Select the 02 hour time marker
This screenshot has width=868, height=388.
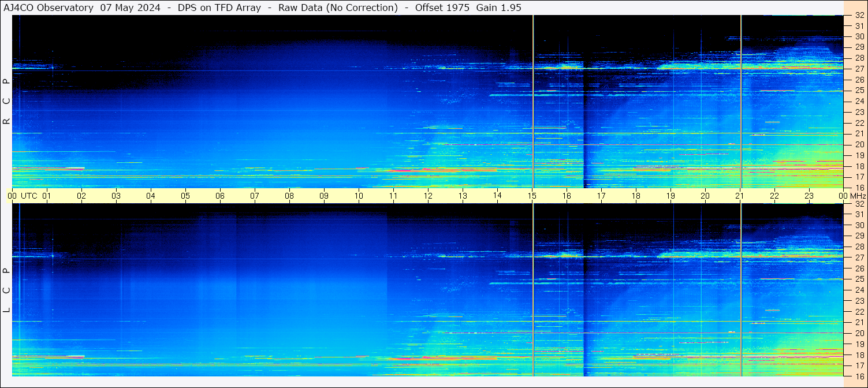[81, 196]
